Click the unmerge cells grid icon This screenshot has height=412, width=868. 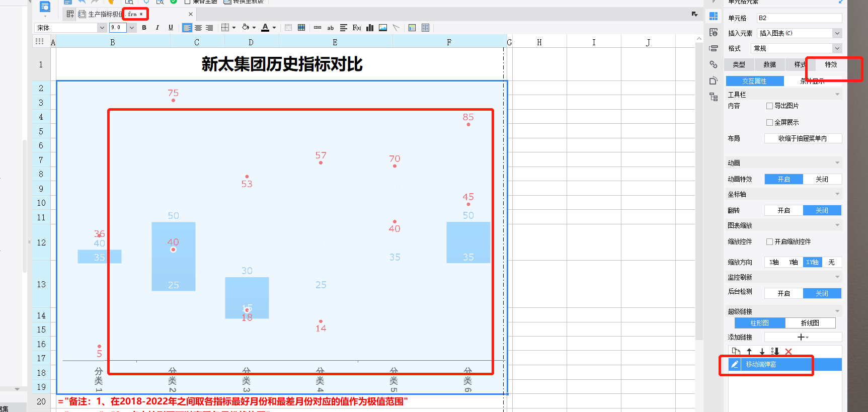click(x=301, y=28)
